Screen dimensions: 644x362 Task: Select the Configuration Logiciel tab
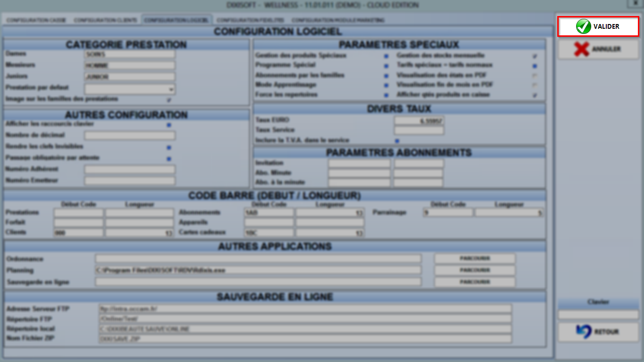click(x=177, y=20)
